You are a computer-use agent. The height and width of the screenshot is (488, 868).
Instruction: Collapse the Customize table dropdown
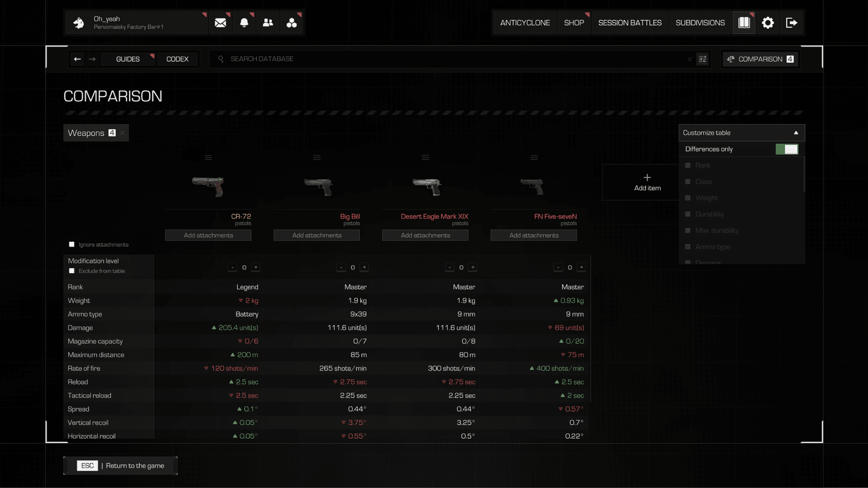click(x=742, y=133)
